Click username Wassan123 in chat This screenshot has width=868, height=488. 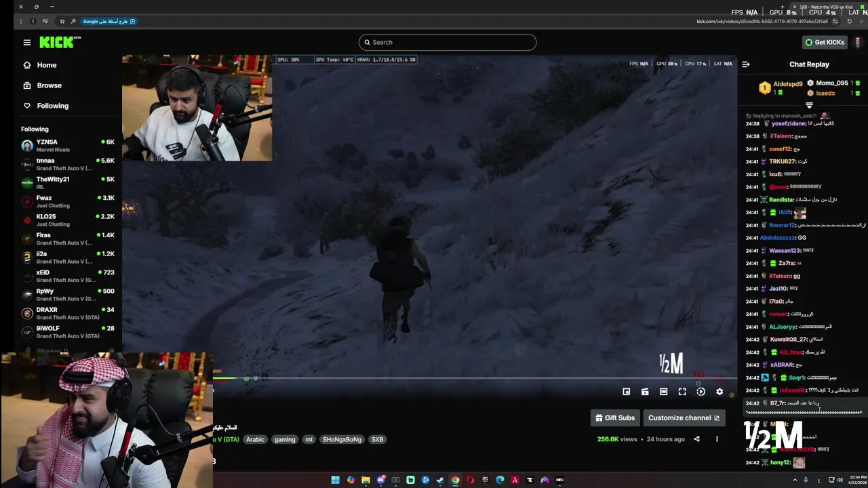click(785, 250)
